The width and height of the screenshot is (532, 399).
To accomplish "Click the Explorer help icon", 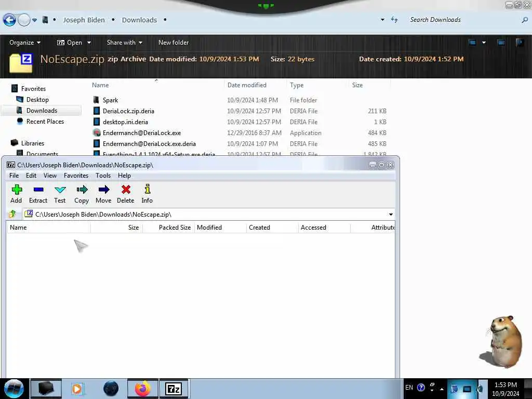I will [x=520, y=43].
